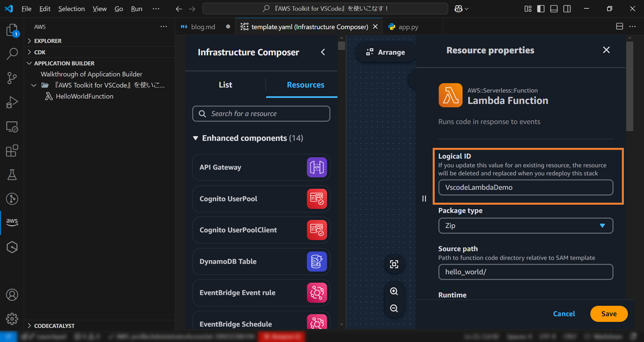Image resolution: width=644 pixels, height=342 pixels.
Task: Click the fit-to-view icon on the canvas
Action: tap(394, 264)
